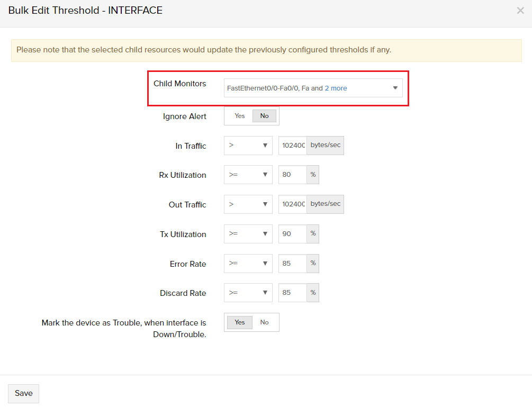Image resolution: width=532 pixels, height=407 pixels.
Task: Edit the Rx Utilization percentage field
Action: (x=293, y=175)
